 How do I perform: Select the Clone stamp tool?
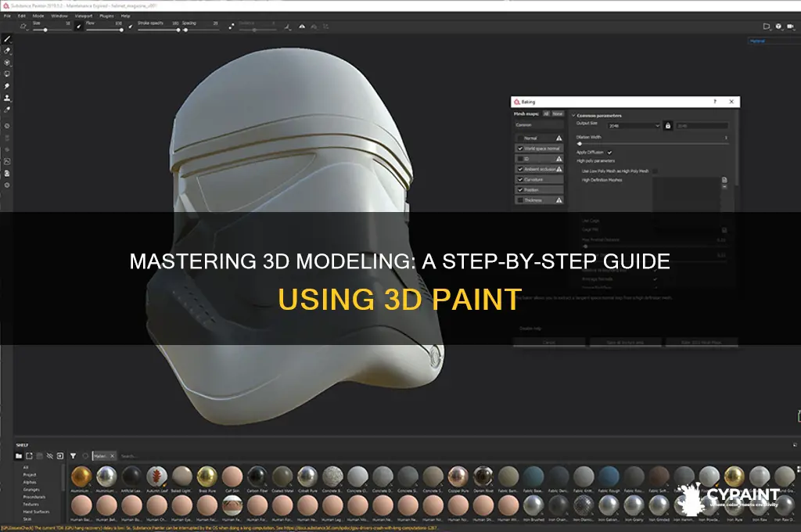[x=7, y=98]
